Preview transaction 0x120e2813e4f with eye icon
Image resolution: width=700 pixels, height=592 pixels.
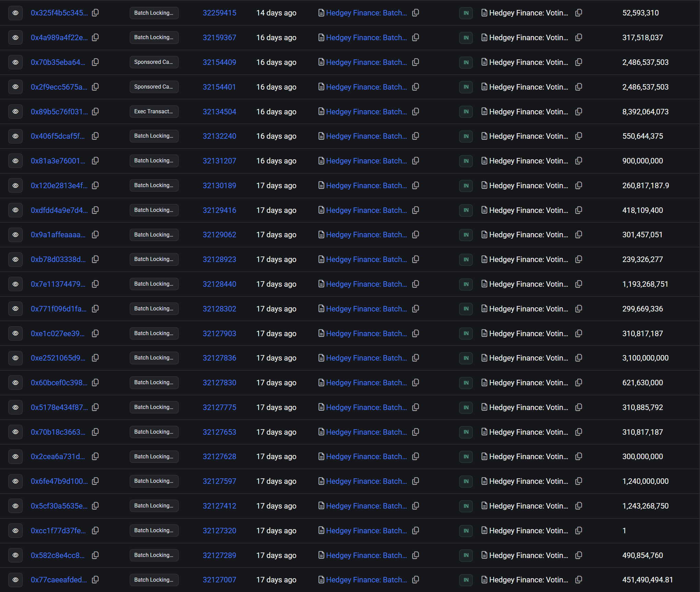click(15, 185)
